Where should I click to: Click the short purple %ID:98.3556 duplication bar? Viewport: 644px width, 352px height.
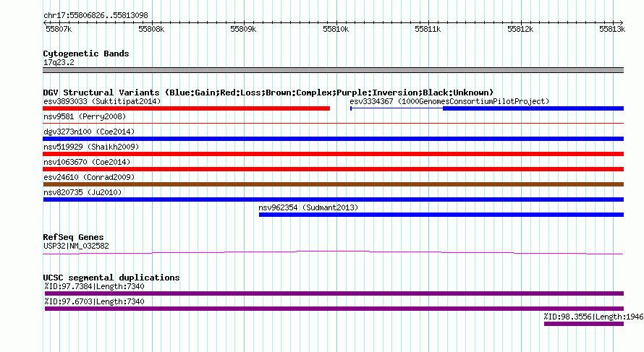[x=584, y=324]
